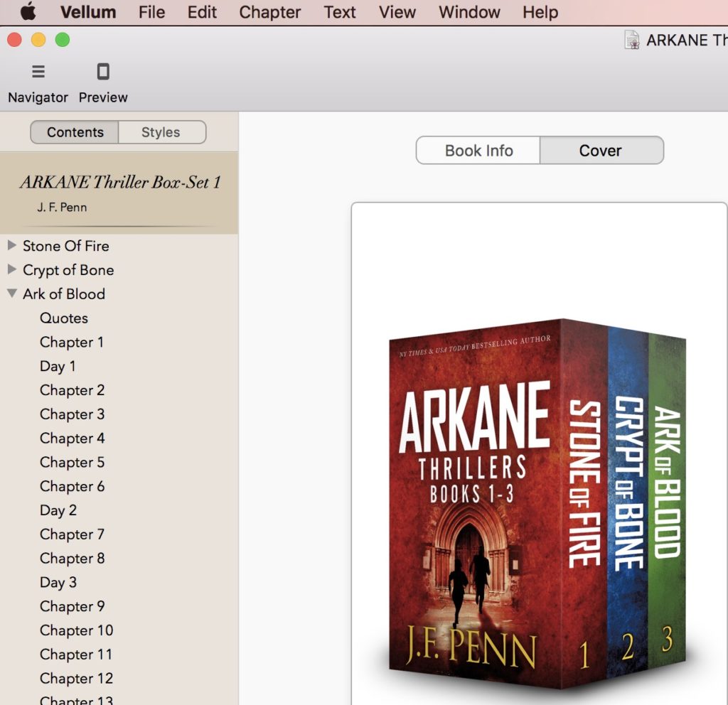Expand the Crypt of Bone section
The width and height of the screenshot is (728, 705).
(12, 270)
